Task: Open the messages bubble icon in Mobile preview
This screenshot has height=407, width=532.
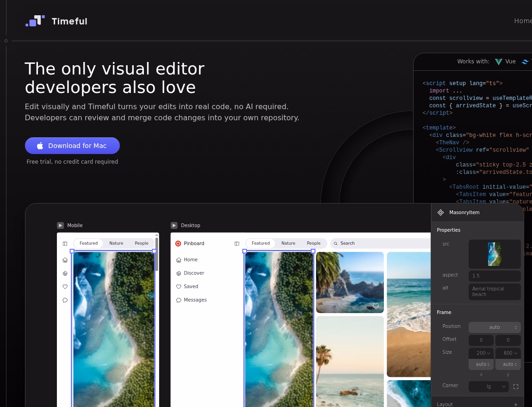Action: [65, 300]
